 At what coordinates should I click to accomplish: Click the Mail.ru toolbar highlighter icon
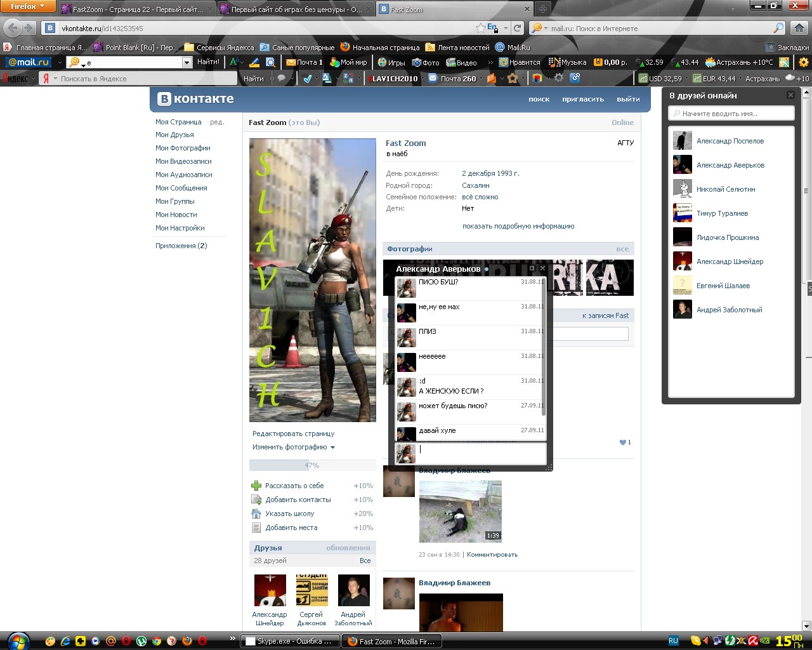254,62
